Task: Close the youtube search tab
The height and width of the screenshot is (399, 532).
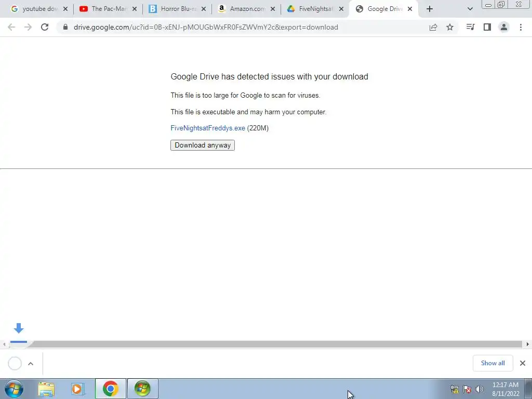Action: tap(65, 9)
